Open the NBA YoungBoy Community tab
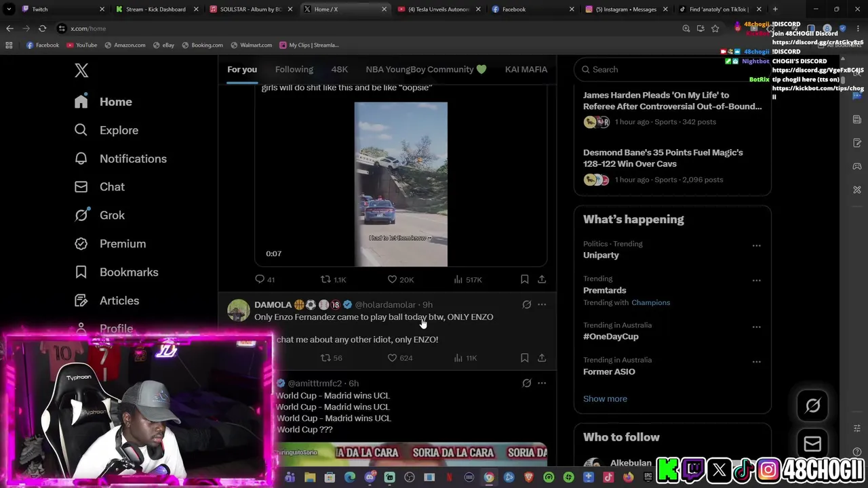Viewport: 868px width, 488px height. coord(426,69)
